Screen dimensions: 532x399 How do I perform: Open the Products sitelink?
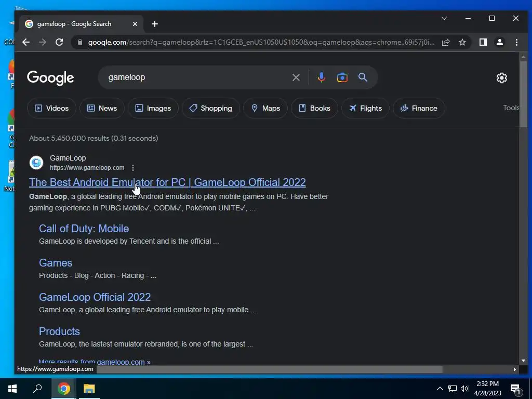pyautogui.click(x=59, y=331)
